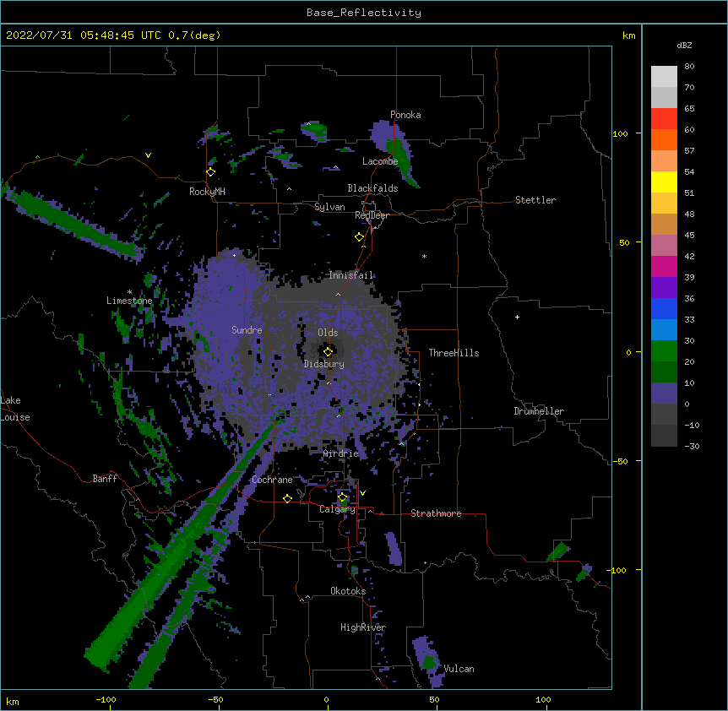
Task: Click the Lacombe city label
Action: pos(380,161)
